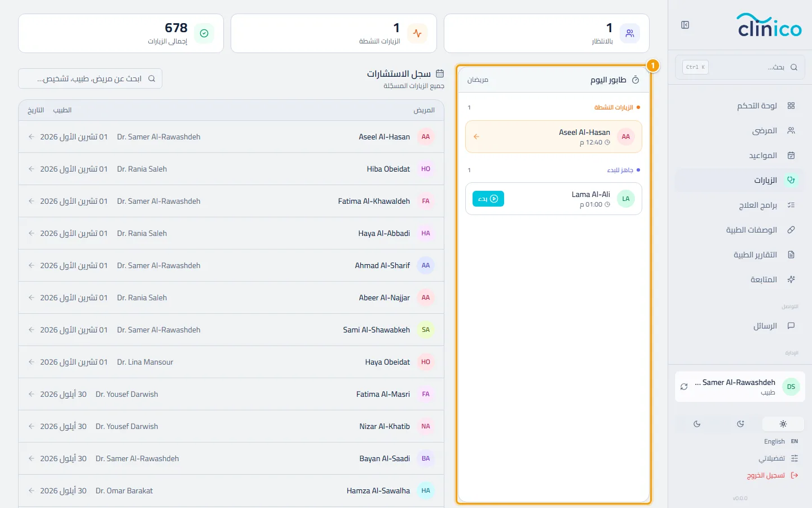The width and height of the screenshot is (812, 508).
Task: Expand Hamza Al-Sawalha row arrow
Action: click(31, 491)
